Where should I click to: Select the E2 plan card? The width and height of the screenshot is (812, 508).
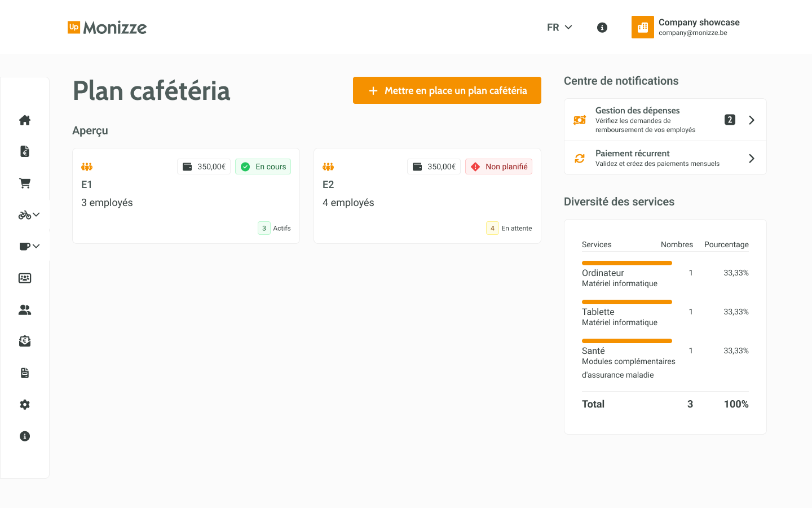[x=427, y=195]
